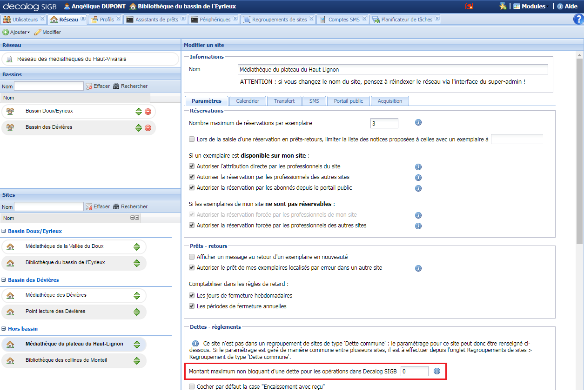Image resolution: width=584 pixels, height=392 pixels.
Task: Click the vertical scrollbar of the form
Action: (x=579, y=149)
